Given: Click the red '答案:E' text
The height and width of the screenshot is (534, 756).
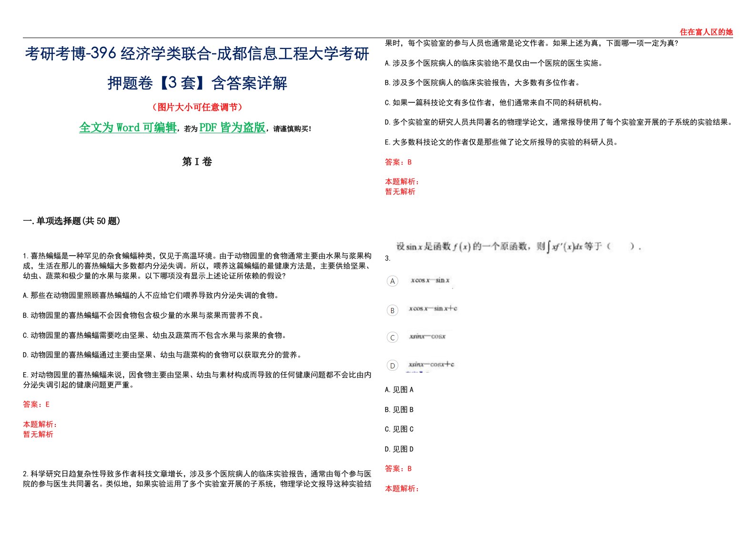Looking at the screenshot, I should (x=36, y=404).
